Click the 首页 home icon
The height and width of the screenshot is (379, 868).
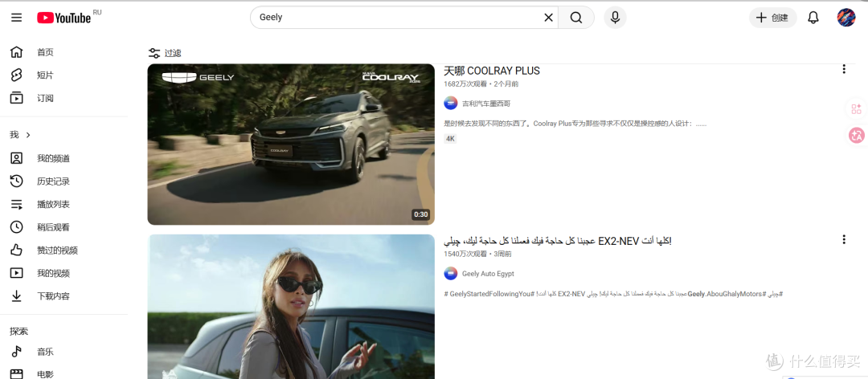[x=17, y=52]
